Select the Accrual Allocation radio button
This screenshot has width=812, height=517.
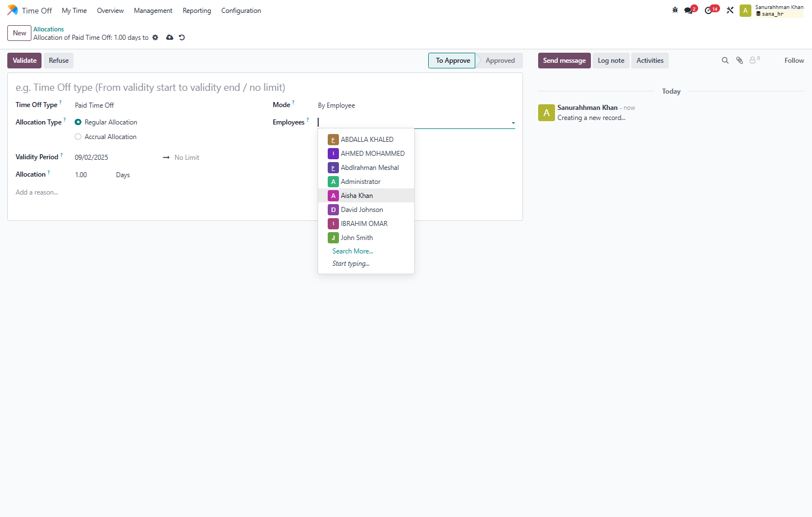coord(78,137)
